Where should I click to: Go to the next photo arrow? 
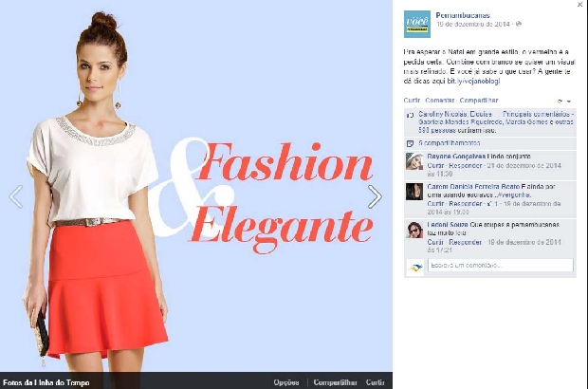(x=375, y=196)
